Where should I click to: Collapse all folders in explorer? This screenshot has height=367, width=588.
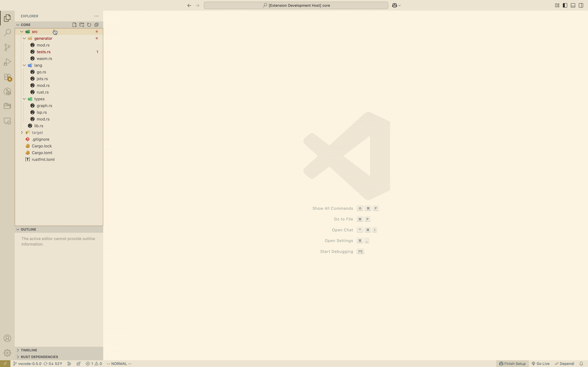coord(97,25)
